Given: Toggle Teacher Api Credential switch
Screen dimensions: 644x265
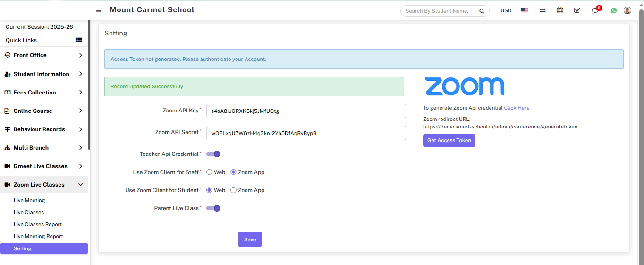Looking at the screenshot, I should click(x=213, y=154).
